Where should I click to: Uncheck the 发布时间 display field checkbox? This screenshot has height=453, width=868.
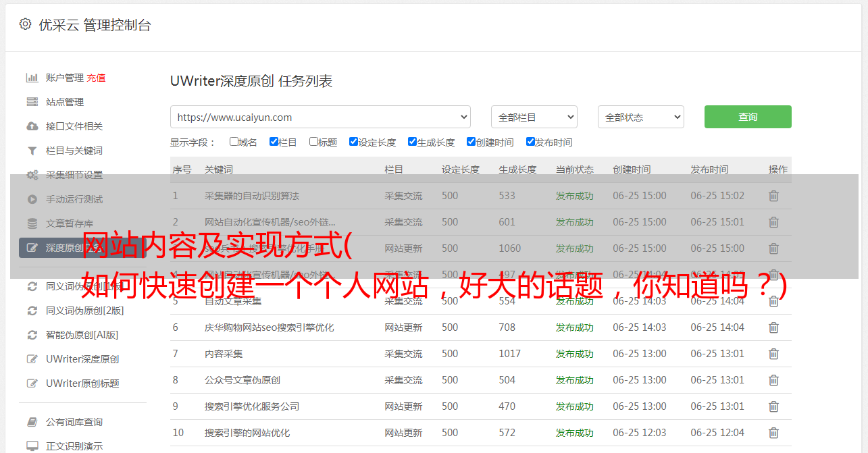click(530, 142)
